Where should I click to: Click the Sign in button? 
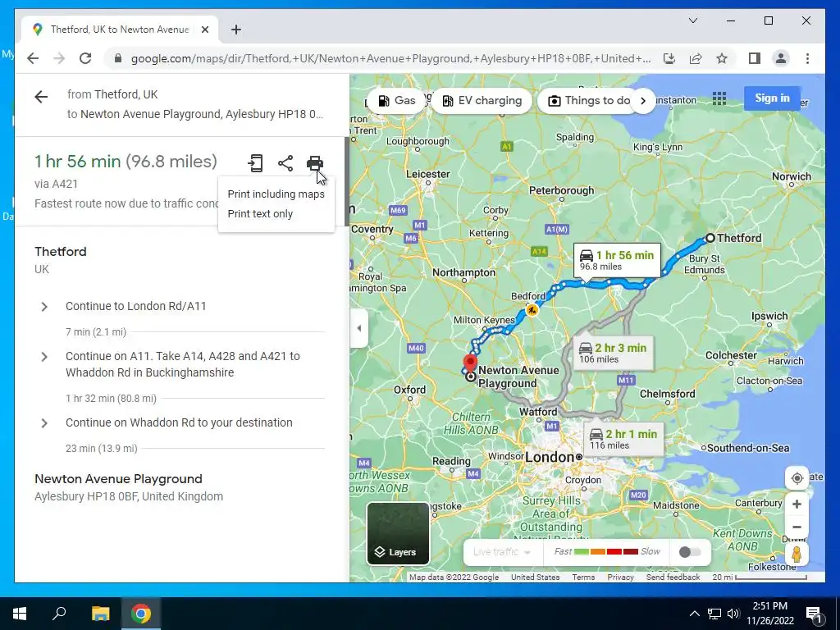pyautogui.click(x=772, y=98)
